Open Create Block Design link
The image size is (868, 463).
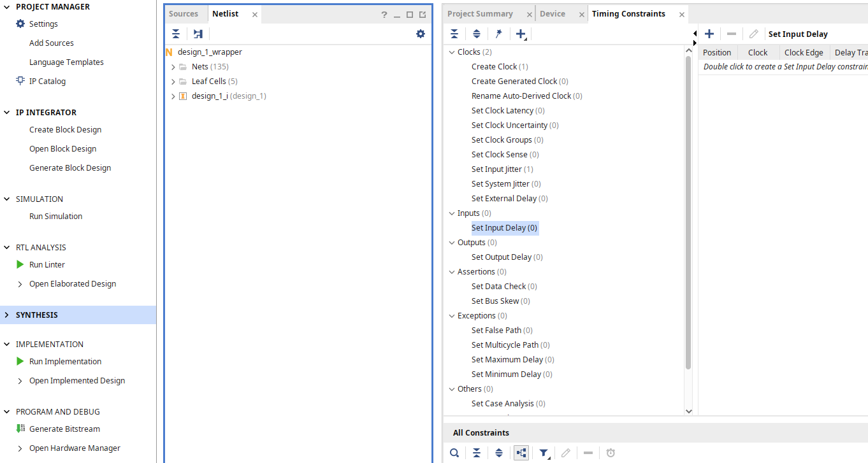(x=65, y=129)
